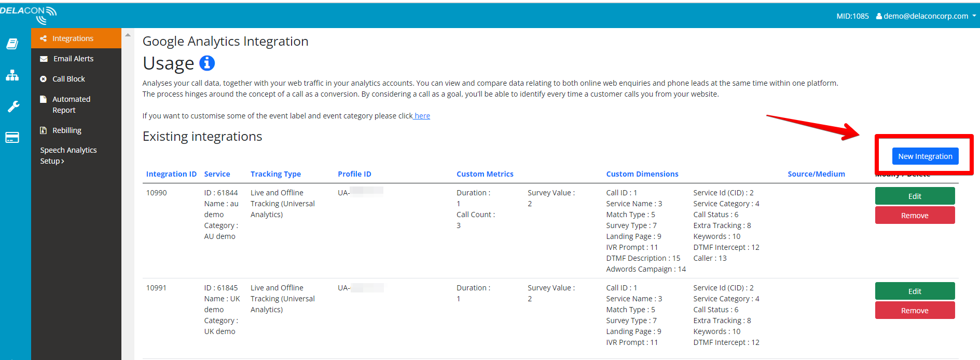This screenshot has width=980, height=360.
Task: Click 'ID : 61845' service text
Action: [x=221, y=288]
